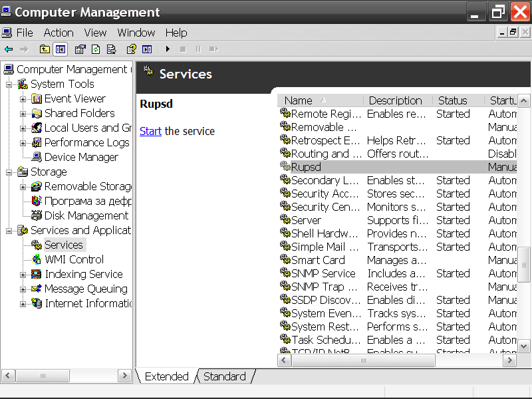Sort by the Description column header
Viewport: 532px width, 399px height.
click(x=398, y=100)
